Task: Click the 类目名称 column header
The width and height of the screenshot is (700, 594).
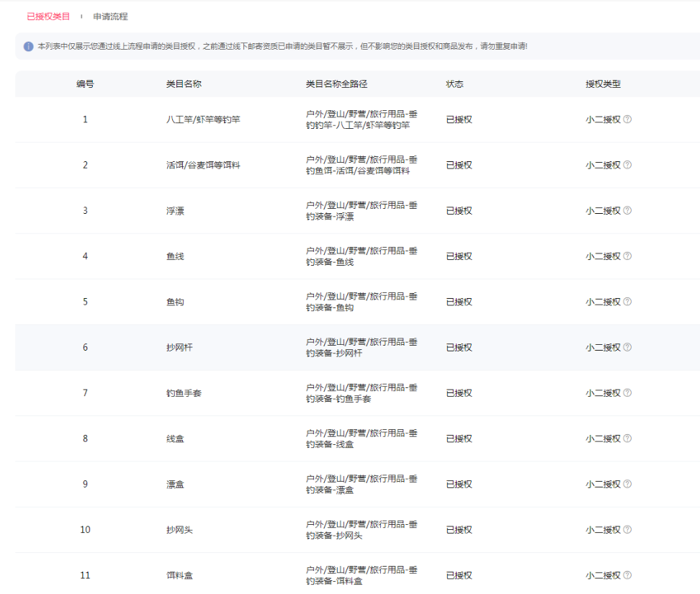Action: [184, 84]
